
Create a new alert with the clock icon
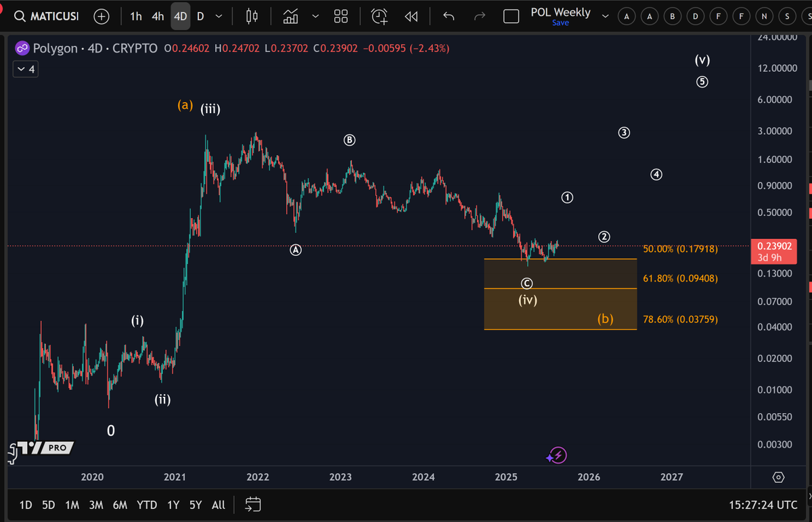point(378,16)
